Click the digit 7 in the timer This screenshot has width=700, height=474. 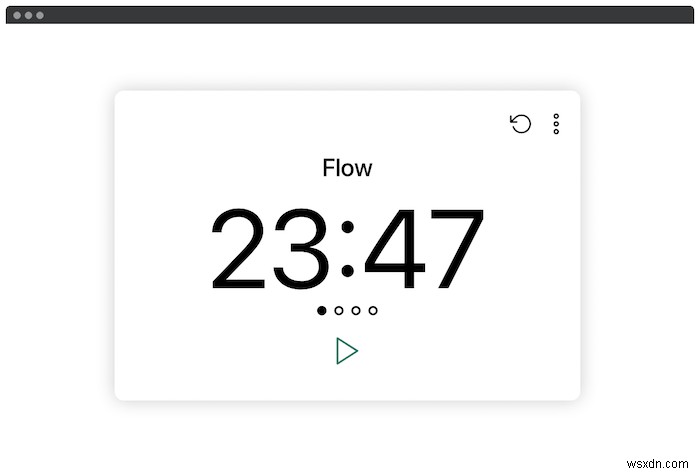point(452,250)
